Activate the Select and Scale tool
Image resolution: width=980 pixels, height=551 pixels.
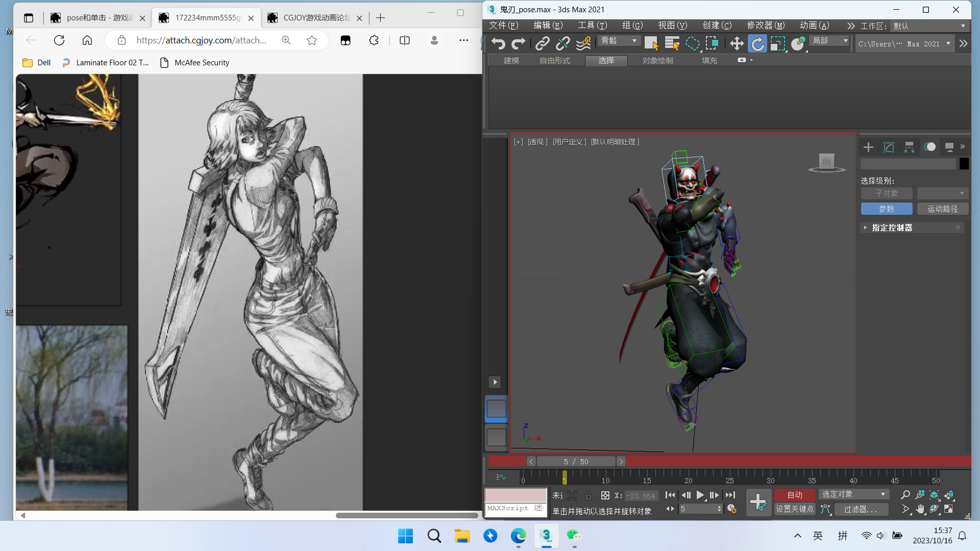click(778, 44)
